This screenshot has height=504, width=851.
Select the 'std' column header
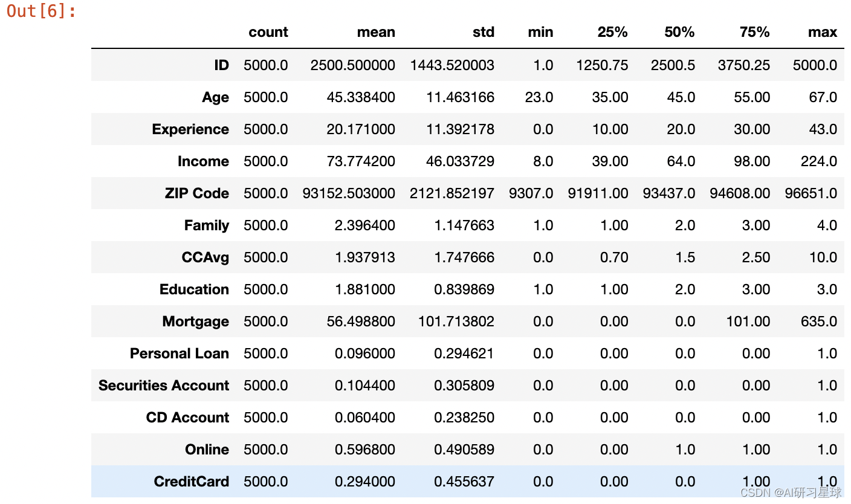[x=484, y=33]
